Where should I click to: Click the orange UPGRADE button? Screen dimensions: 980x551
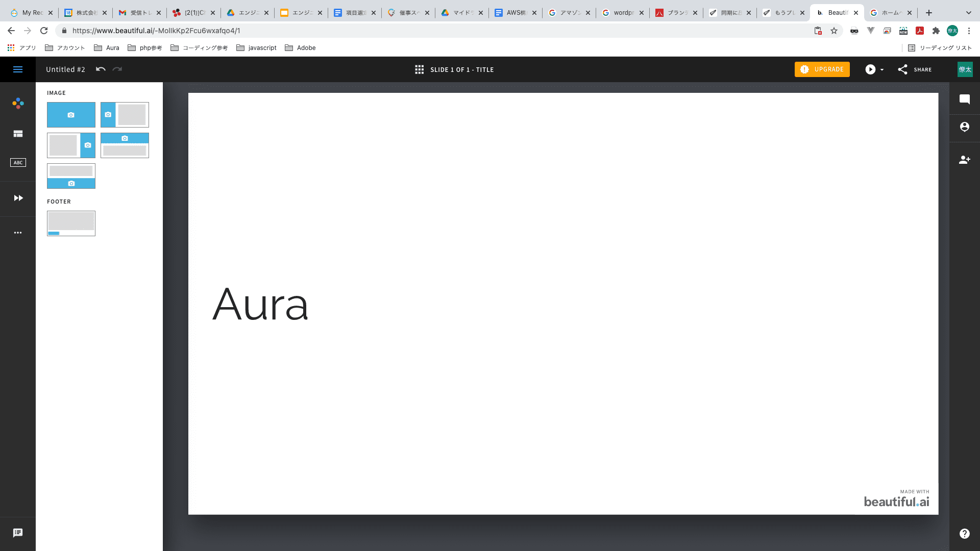click(x=822, y=69)
